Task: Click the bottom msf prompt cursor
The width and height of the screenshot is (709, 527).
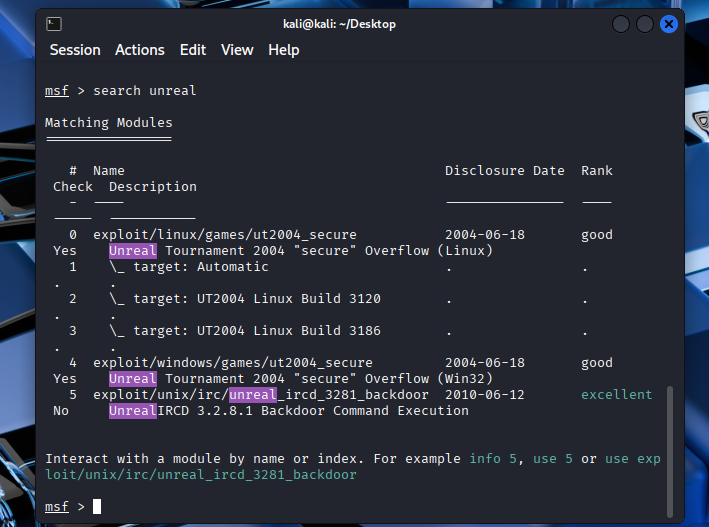Action: [97, 507]
